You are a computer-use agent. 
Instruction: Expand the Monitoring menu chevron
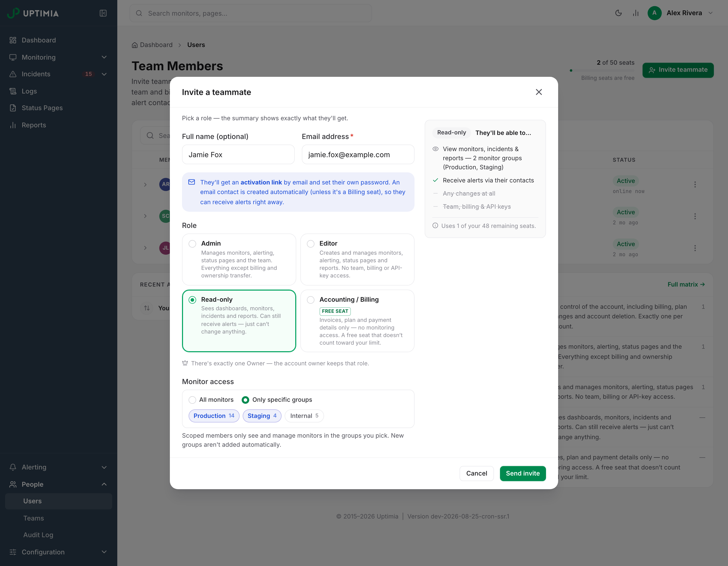104,57
